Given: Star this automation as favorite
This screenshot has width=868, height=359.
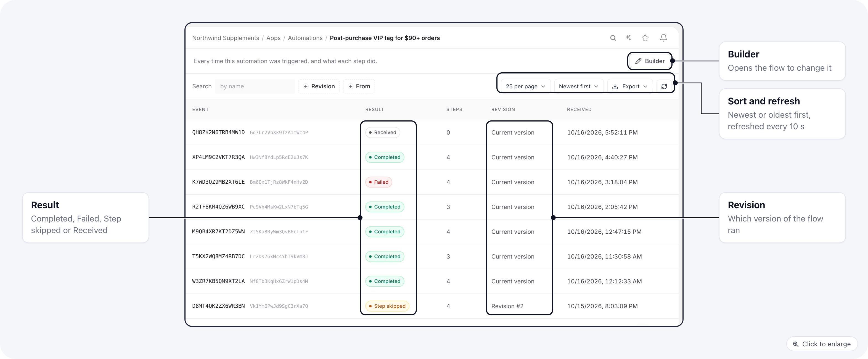Looking at the screenshot, I should click(x=645, y=38).
